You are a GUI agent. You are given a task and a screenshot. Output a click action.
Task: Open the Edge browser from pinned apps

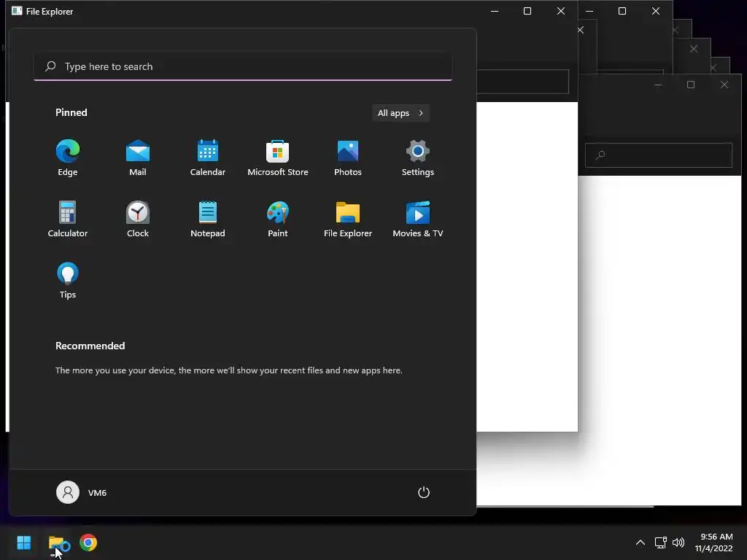68,158
